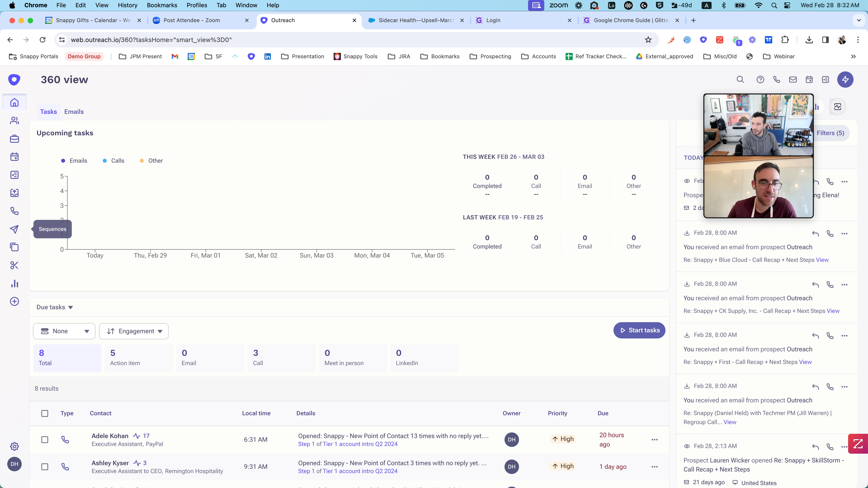
Task: Click the Zoom video call thumbnail
Action: click(x=759, y=156)
